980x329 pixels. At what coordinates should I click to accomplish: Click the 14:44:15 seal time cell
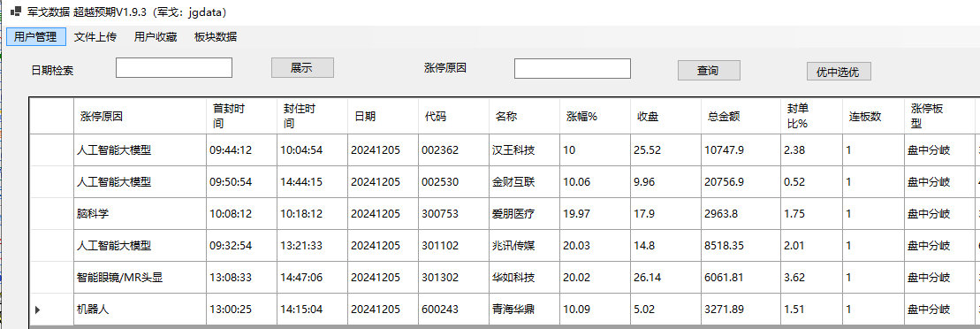[x=313, y=182]
